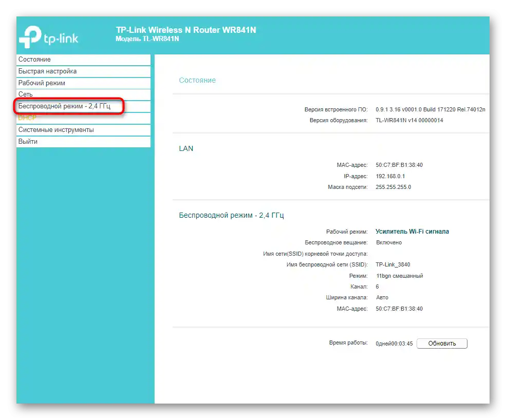Click channel value 6
This screenshot has width=506, height=420.
[x=377, y=287]
